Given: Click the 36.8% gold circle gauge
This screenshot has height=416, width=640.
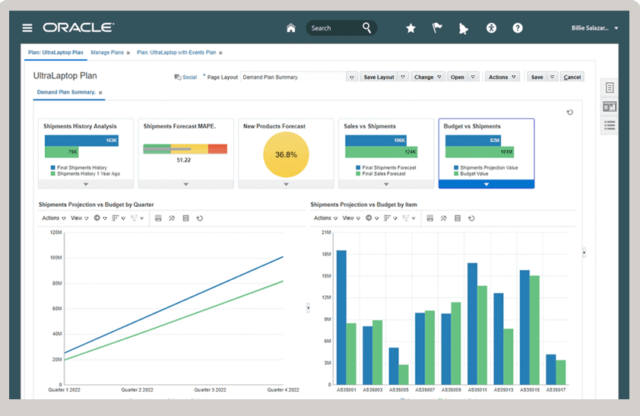Looking at the screenshot, I should [286, 155].
